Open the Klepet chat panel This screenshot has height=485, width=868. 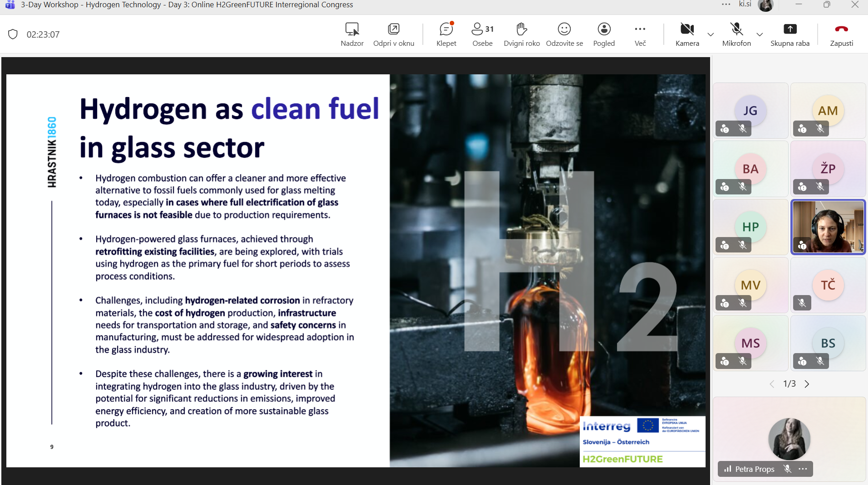pos(446,34)
